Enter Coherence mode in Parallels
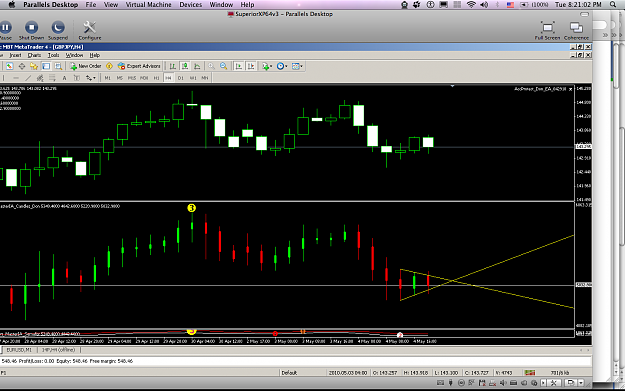Viewport: 625px width, 391px height. coord(576,30)
